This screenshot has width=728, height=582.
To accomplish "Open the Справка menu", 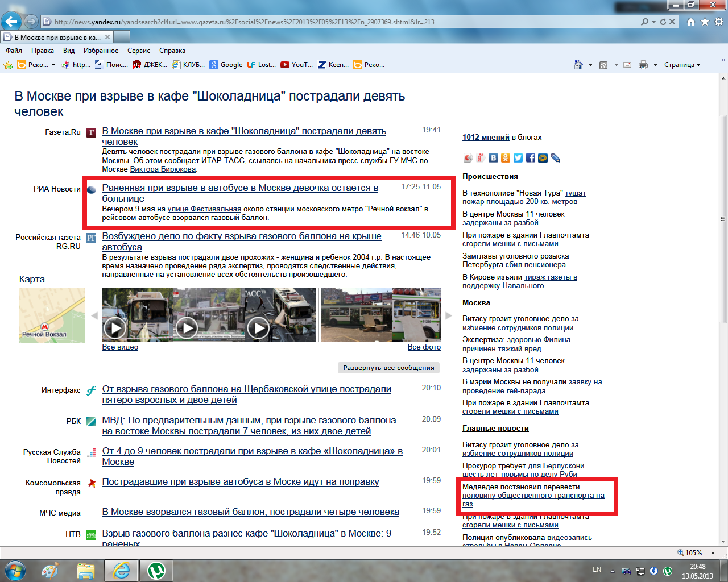I will (172, 51).
